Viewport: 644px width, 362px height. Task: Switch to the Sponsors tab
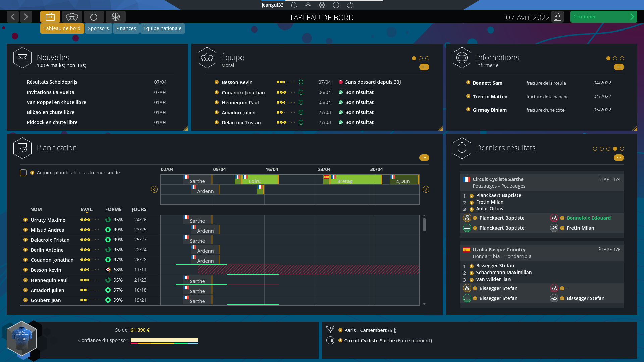click(x=98, y=28)
